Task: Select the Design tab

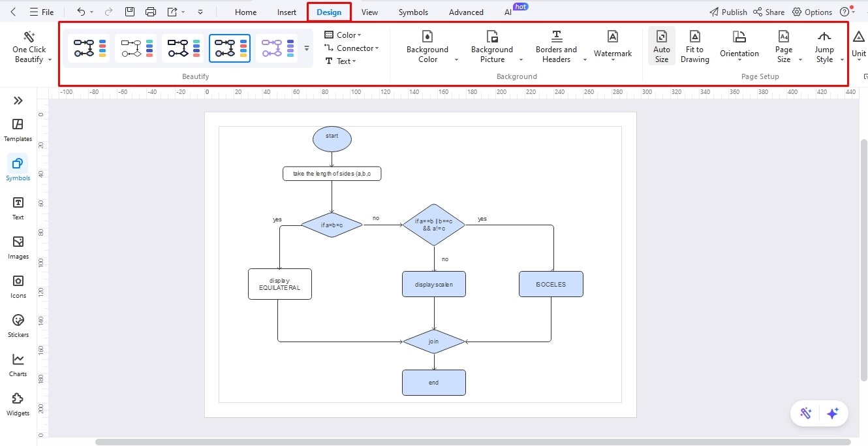Action: (x=329, y=12)
